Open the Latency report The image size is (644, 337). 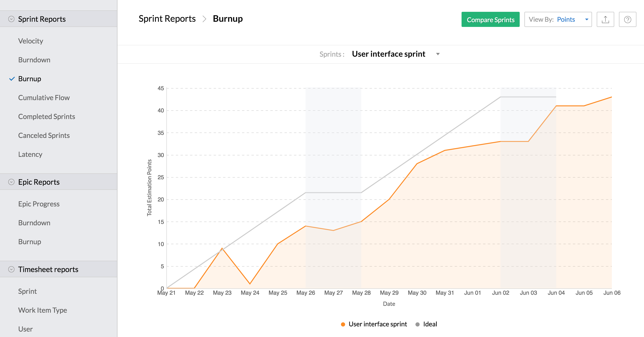click(30, 154)
